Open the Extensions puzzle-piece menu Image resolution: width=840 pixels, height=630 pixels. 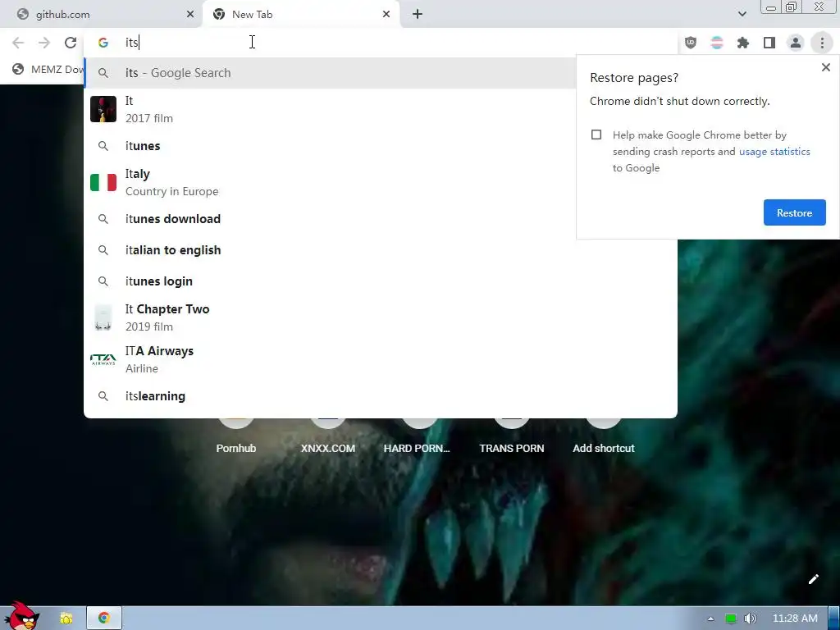743,43
